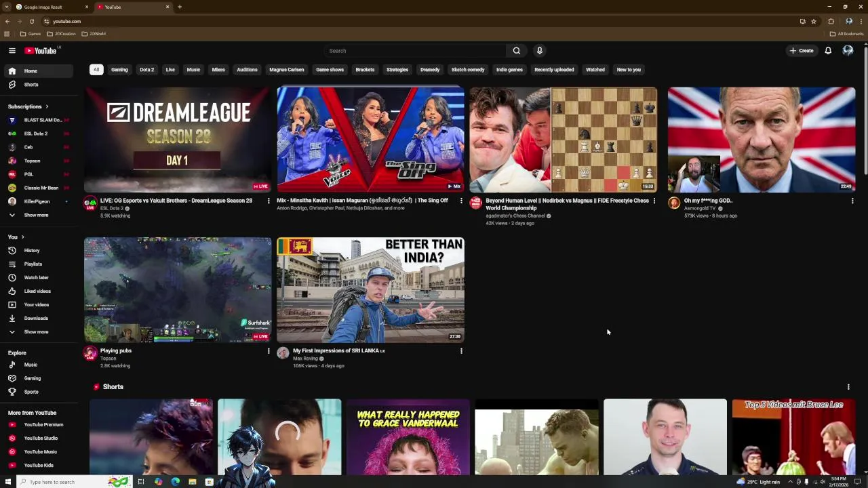Select the New to you chip
Image resolution: width=868 pixels, height=488 pixels.
pyautogui.click(x=629, y=70)
